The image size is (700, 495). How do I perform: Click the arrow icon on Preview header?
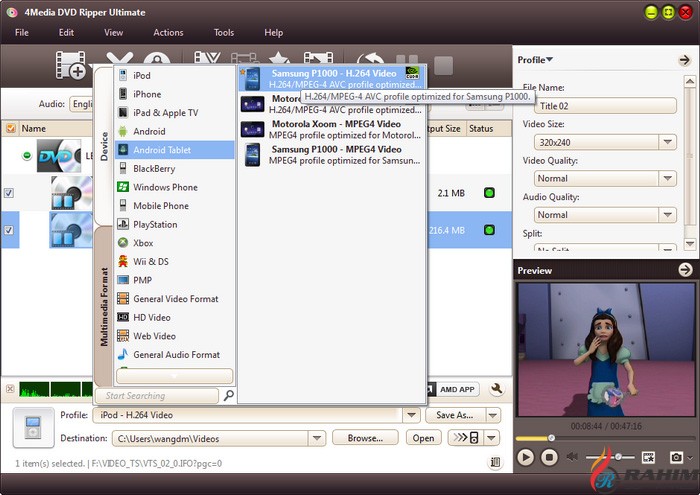[685, 270]
